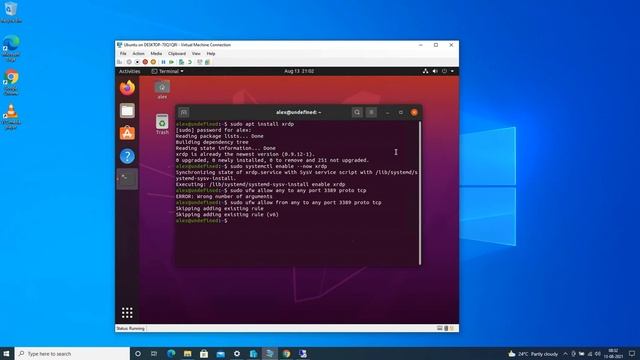This screenshot has height=360, width=640.
Task: Select Microsoft Edge shortcut on Windows desktop
Action: click(x=11, y=48)
